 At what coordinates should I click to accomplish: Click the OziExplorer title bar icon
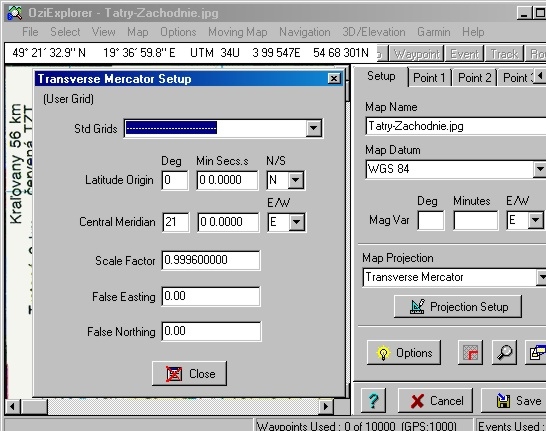point(15,13)
